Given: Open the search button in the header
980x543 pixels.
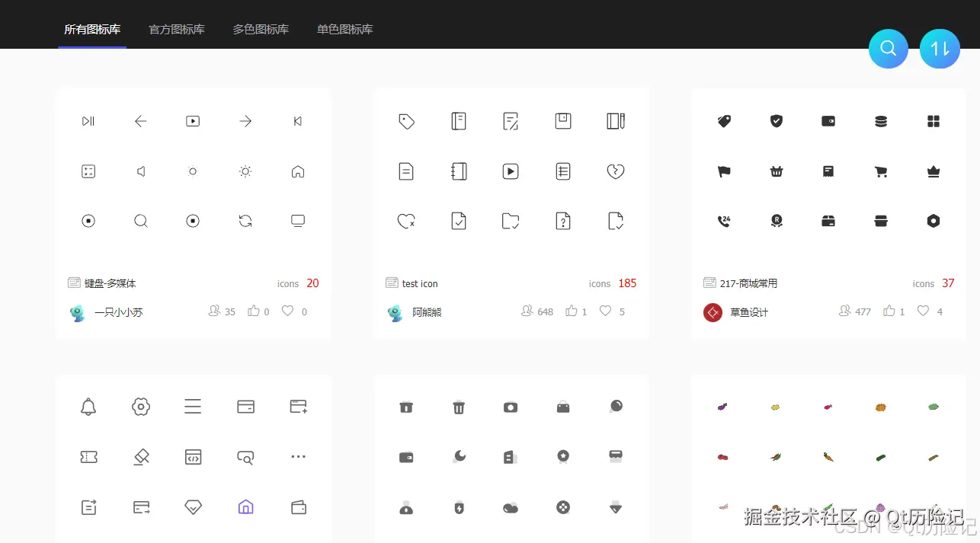Looking at the screenshot, I should (x=889, y=49).
